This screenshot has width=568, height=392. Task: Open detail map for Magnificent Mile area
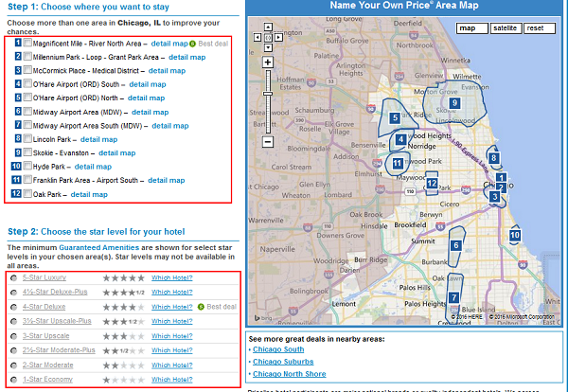pos(169,44)
